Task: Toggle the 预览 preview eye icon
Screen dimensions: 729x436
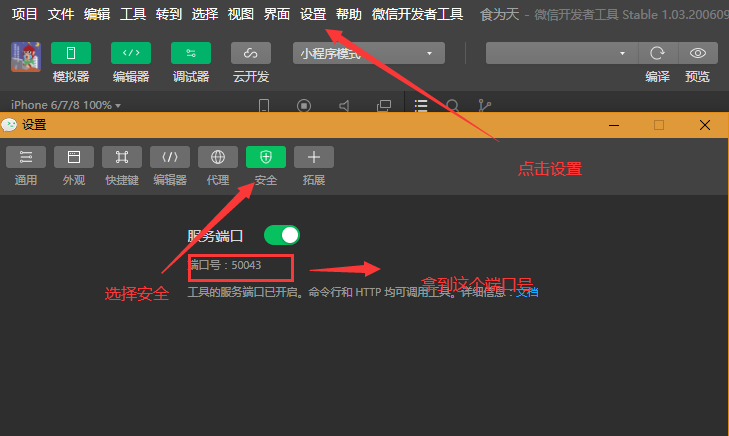Action: [x=698, y=53]
